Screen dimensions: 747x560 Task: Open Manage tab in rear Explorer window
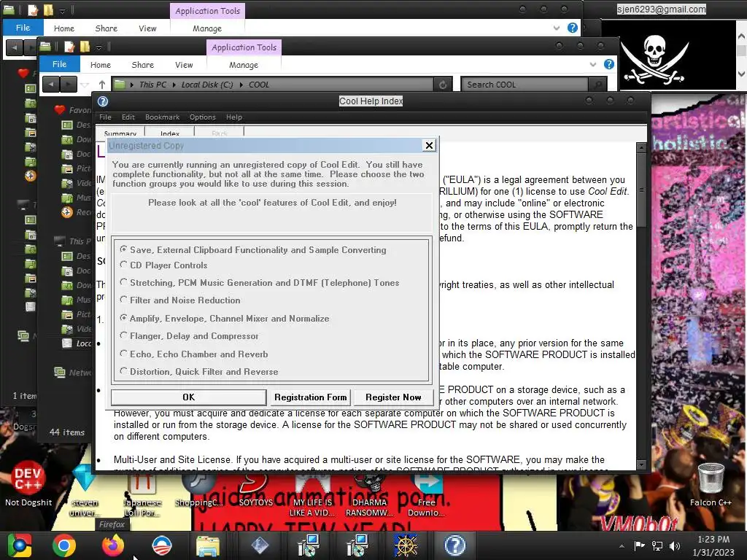pyautogui.click(x=207, y=28)
